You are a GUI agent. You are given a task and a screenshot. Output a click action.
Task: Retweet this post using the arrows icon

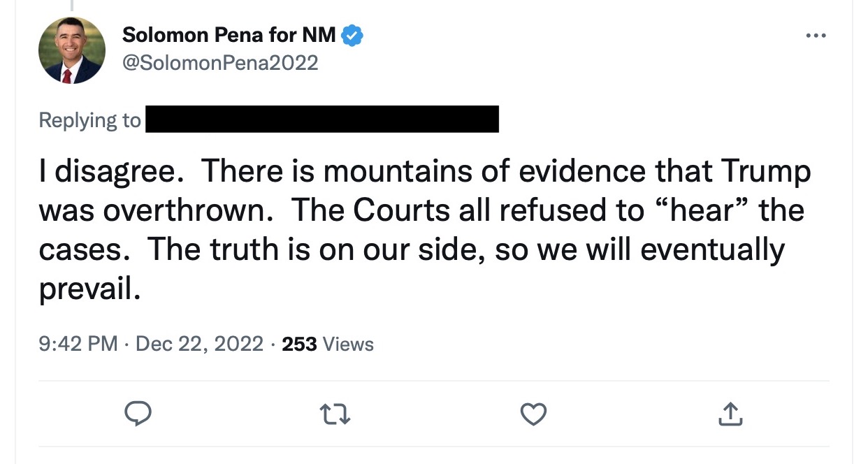point(336,415)
